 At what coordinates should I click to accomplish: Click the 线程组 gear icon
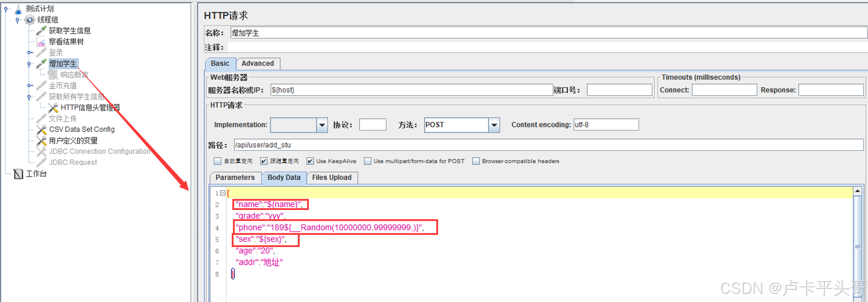pos(29,20)
